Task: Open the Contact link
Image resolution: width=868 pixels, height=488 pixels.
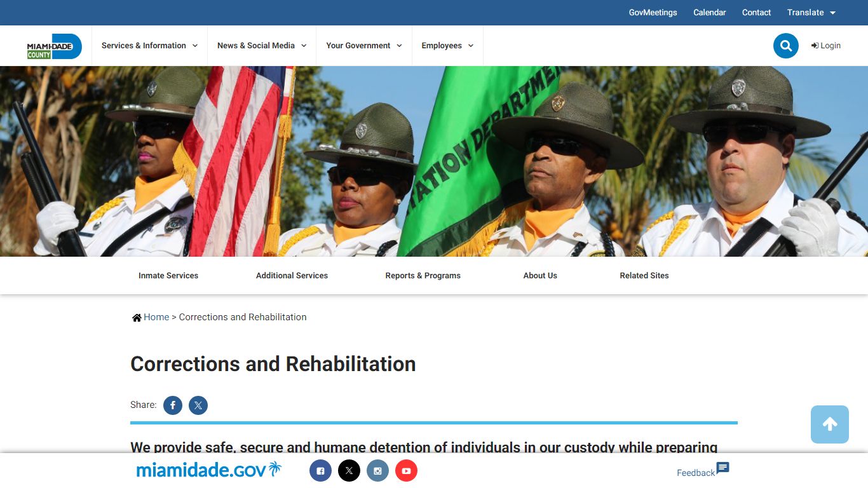Action: coord(756,13)
